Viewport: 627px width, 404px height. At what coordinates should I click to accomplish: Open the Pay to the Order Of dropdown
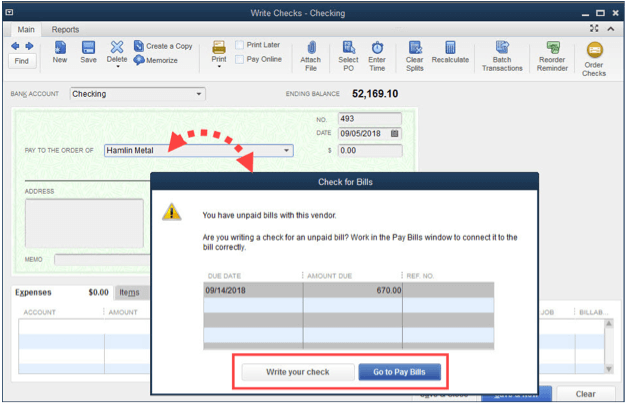click(288, 150)
